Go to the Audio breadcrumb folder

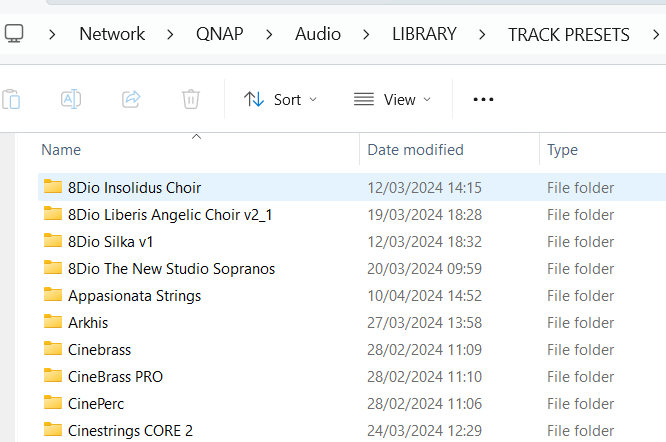click(x=318, y=34)
